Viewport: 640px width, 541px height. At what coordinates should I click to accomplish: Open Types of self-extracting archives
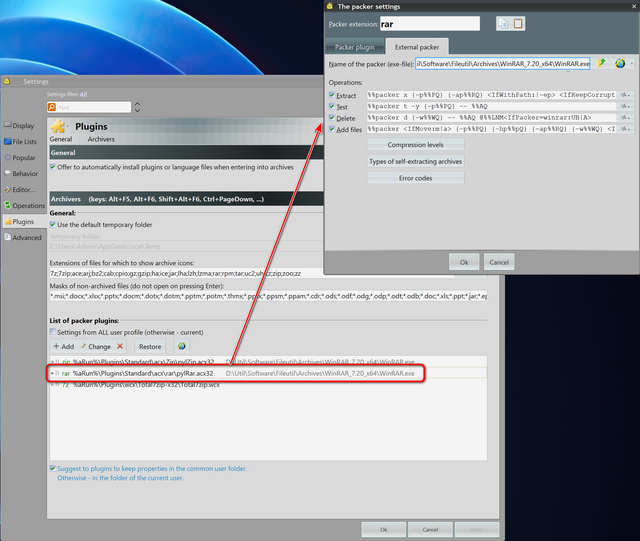click(x=416, y=161)
